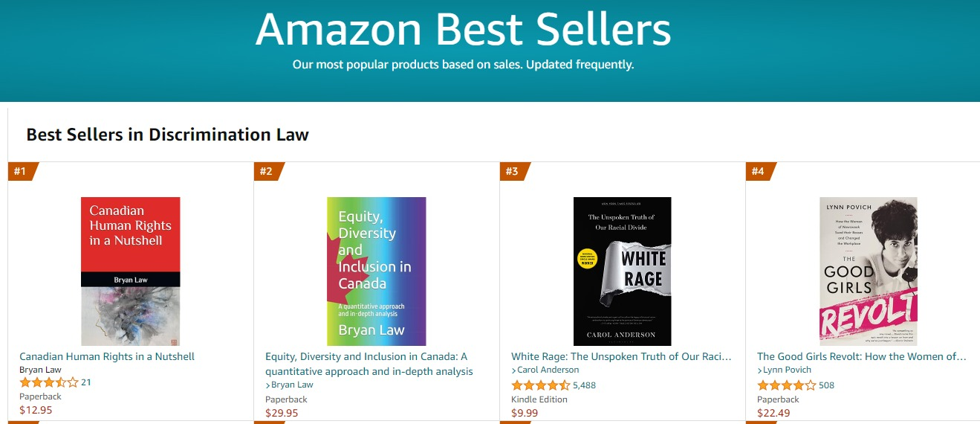Screen dimensions: 980x424
Task: View the 508 reviews for Good Girls Revolt
Action: pos(826,385)
